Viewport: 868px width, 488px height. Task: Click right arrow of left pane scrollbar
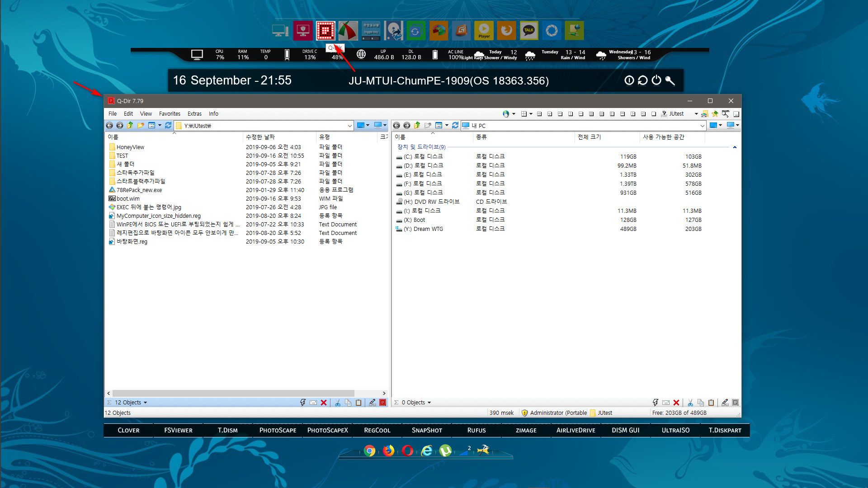click(x=384, y=394)
